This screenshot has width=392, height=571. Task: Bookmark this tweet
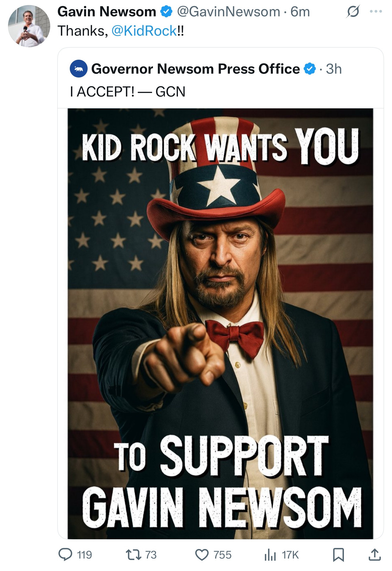pyautogui.click(x=338, y=555)
